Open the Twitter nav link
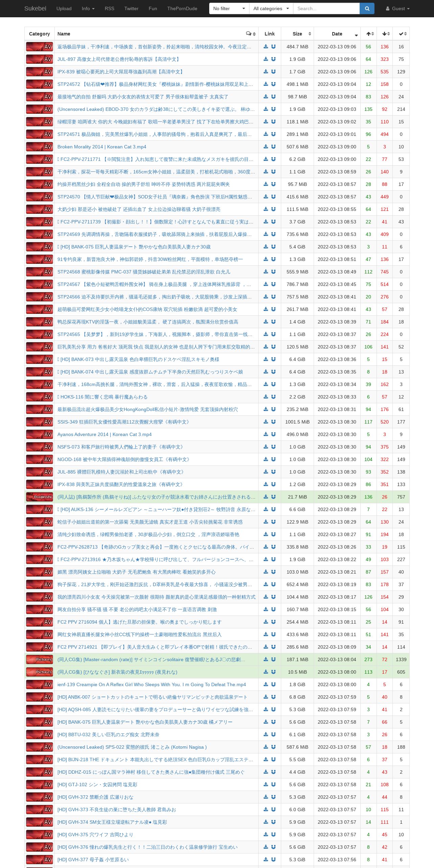Viewport: 434px width, 868px height. (x=131, y=8)
